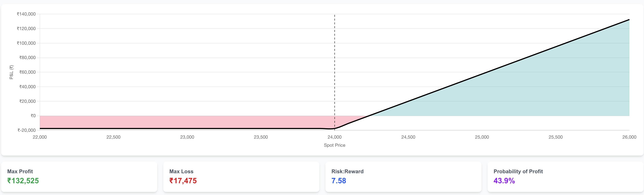This screenshot has width=644, height=195.
Task: Click the 22,500 x-axis tick label
Action: (113, 137)
